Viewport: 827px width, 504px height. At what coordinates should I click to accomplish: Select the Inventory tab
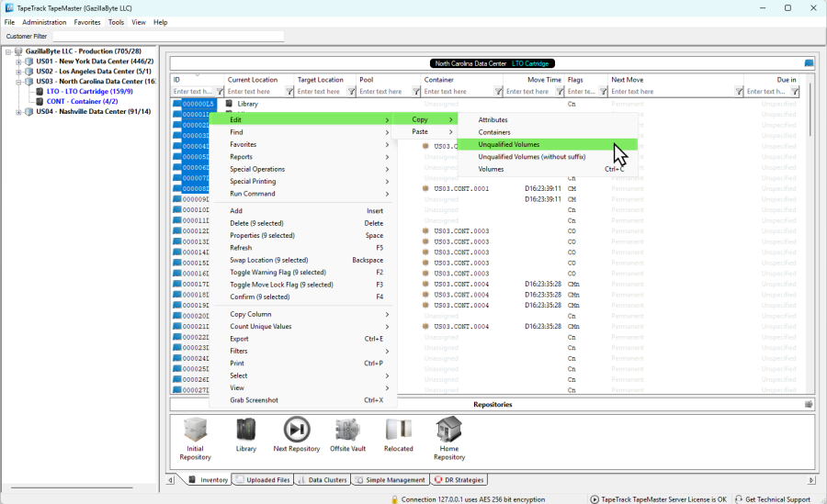point(209,480)
